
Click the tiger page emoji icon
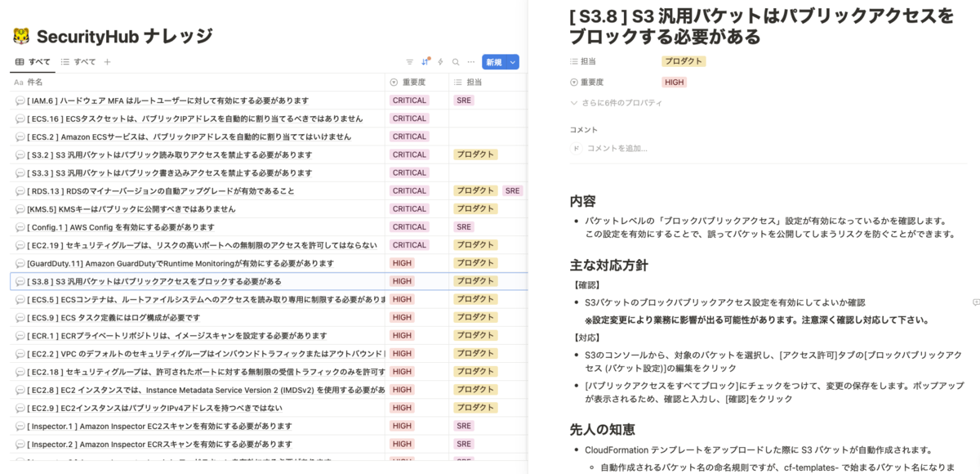coord(21,36)
